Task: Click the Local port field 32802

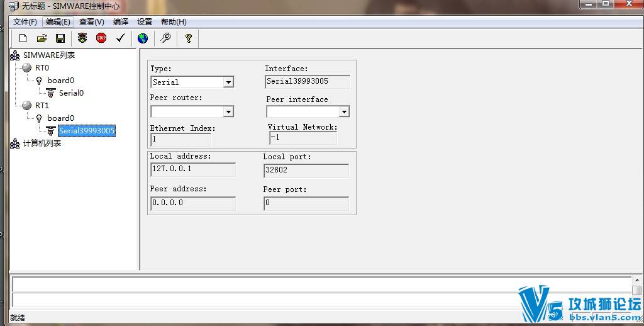Action: pyautogui.click(x=306, y=170)
